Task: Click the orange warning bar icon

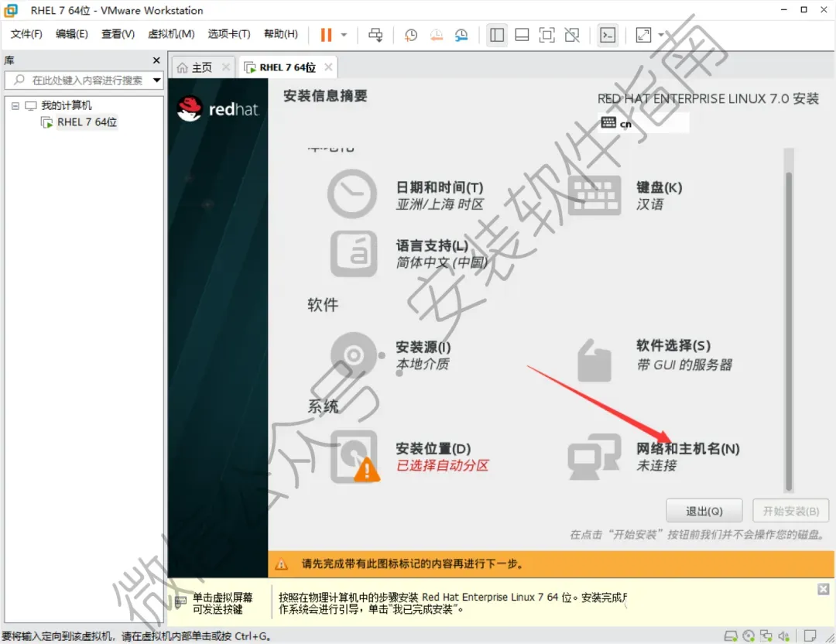Action: (282, 564)
